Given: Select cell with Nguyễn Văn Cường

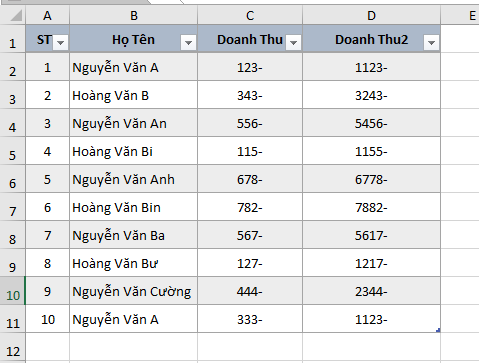Looking at the screenshot, I should click(x=134, y=291).
